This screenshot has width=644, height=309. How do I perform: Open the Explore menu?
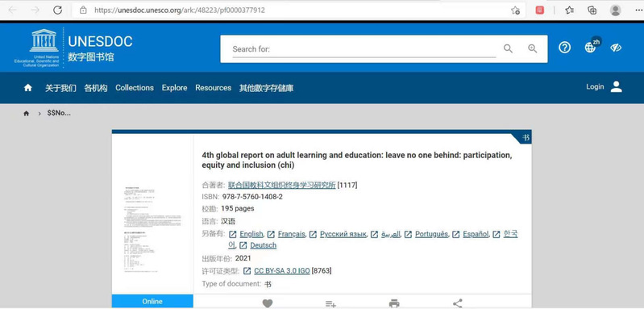coord(175,87)
